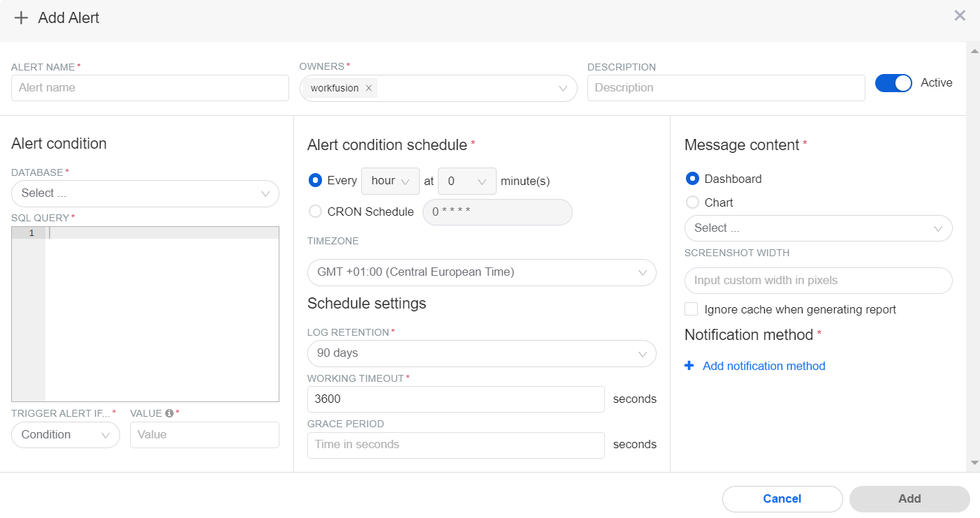This screenshot has height=518, width=980.
Task: Expand the Timezone dropdown
Action: pos(482,272)
